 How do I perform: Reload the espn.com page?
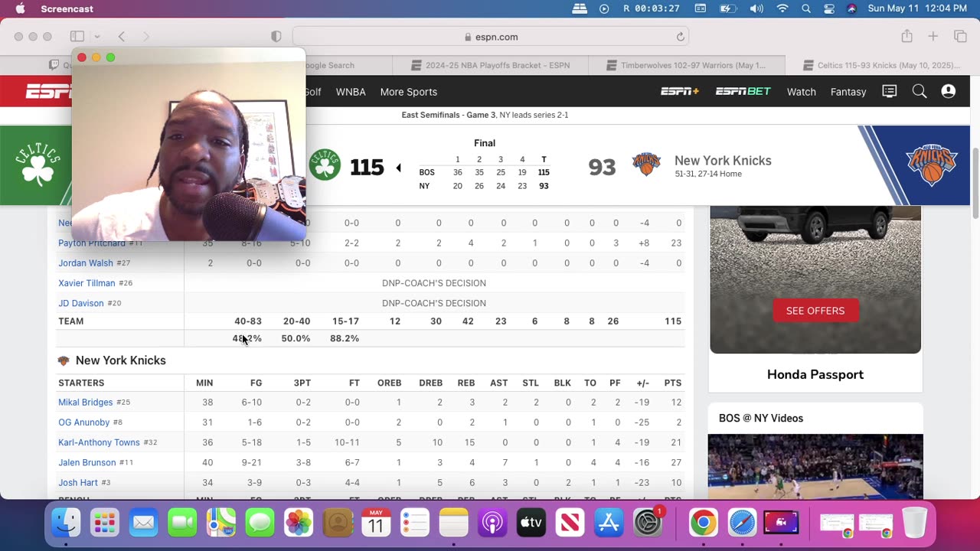[680, 37]
